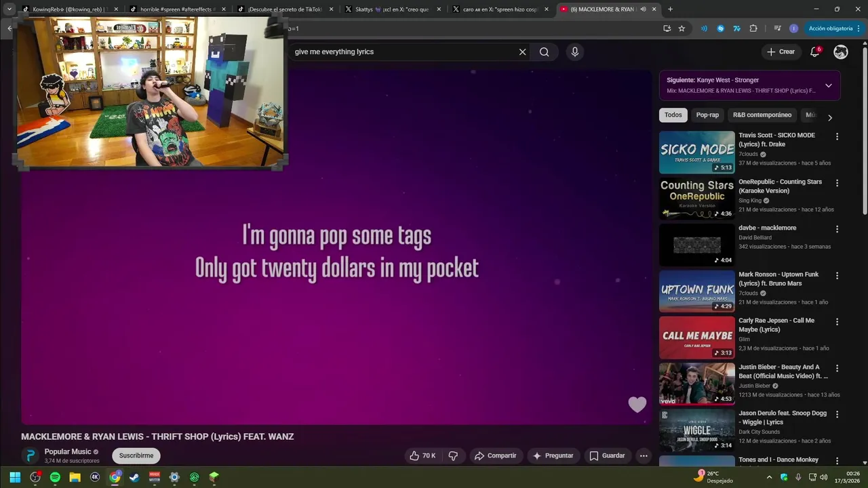Image resolution: width=868 pixels, height=488 pixels.
Task: Click the YouTube search magnifier button
Action: point(544,52)
